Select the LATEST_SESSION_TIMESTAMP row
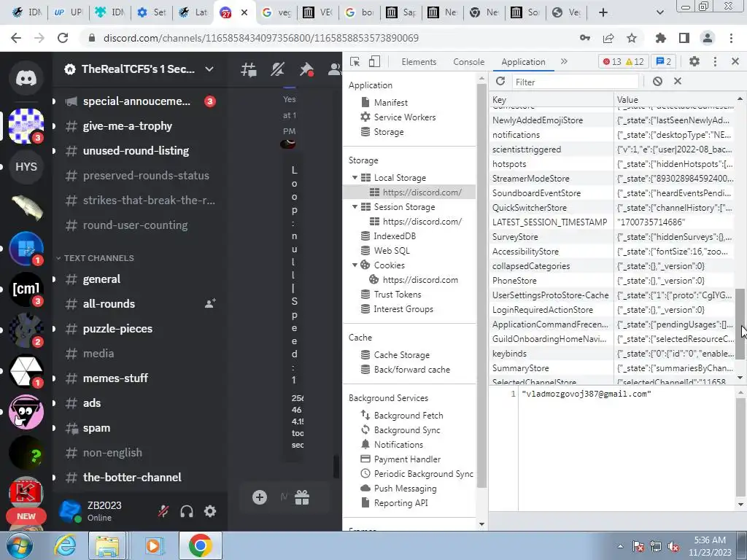 pyautogui.click(x=611, y=222)
